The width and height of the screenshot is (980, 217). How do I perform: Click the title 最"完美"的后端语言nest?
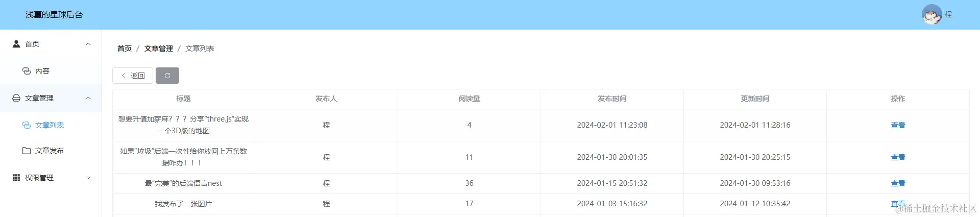tap(183, 183)
